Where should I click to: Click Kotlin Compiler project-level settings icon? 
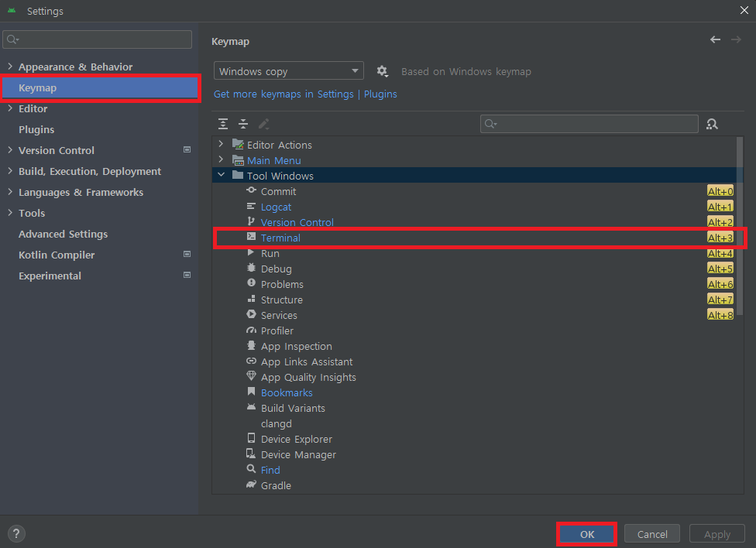pos(187,254)
